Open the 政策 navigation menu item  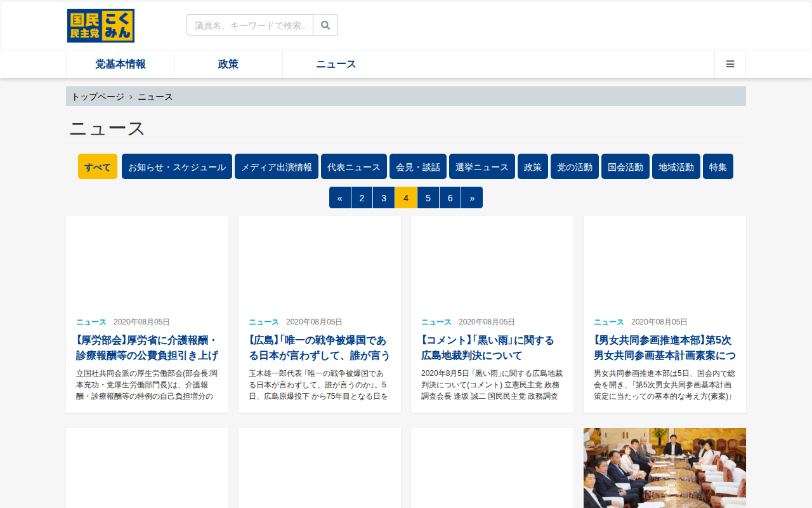tap(228, 64)
